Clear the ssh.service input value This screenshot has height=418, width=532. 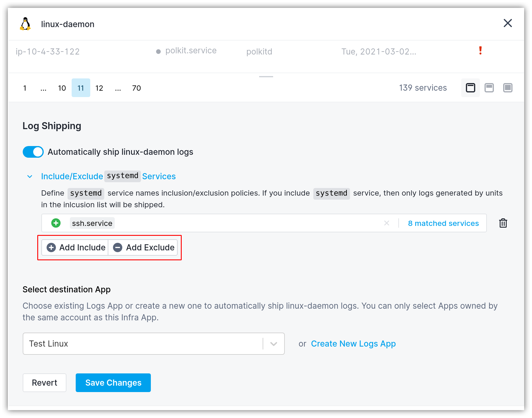[x=386, y=223]
